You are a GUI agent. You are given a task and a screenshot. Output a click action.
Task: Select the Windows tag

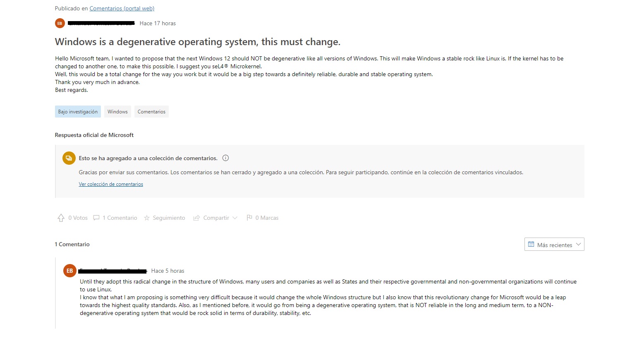[x=117, y=112]
